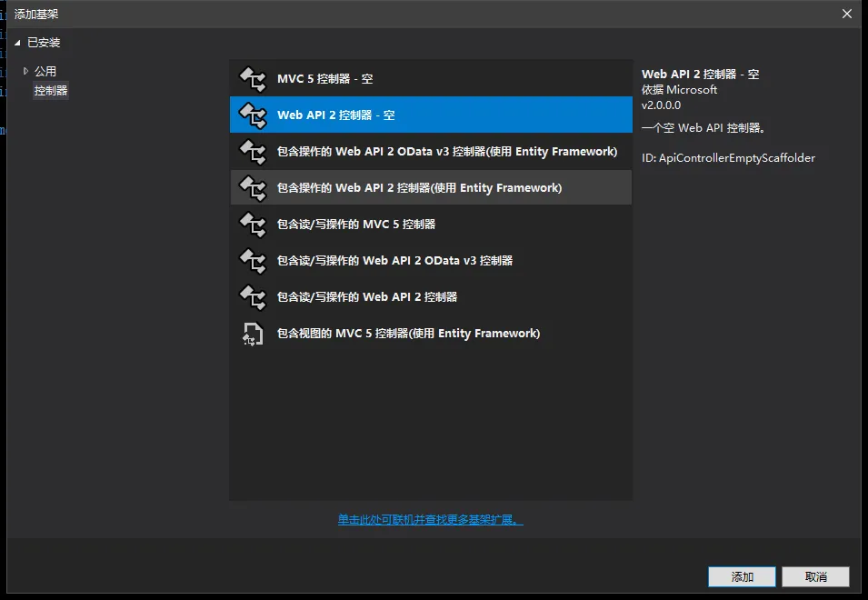Viewport: 868px width, 600px height.
Task: Close the 添加基架 dialog
Action: pos(847,14)
